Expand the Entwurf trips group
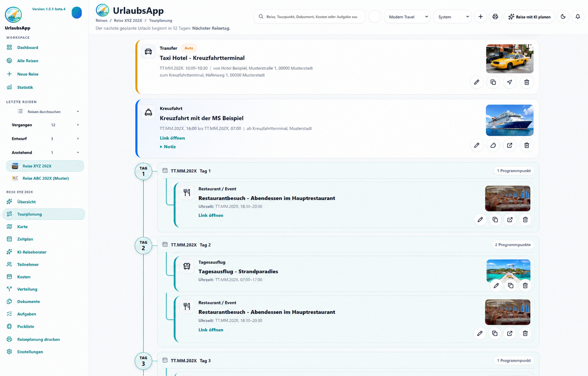Screen dimensions: 588x376 (x=45, y=139)
